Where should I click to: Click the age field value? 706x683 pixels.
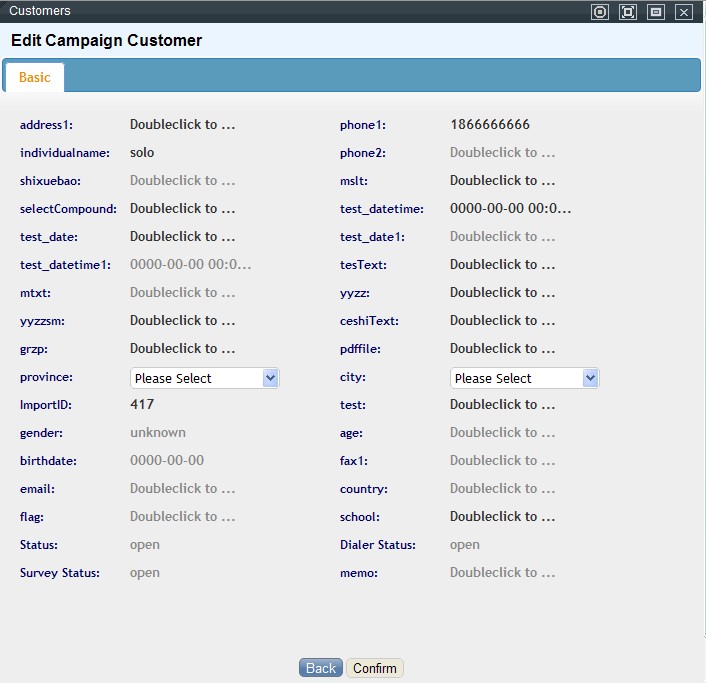(502, 433)
